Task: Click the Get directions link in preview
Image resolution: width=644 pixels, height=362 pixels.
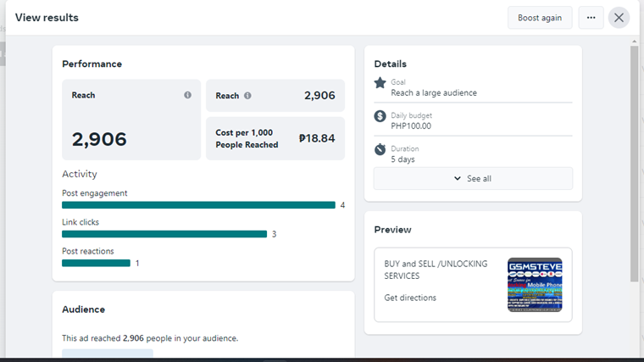Action: point(410,298)
